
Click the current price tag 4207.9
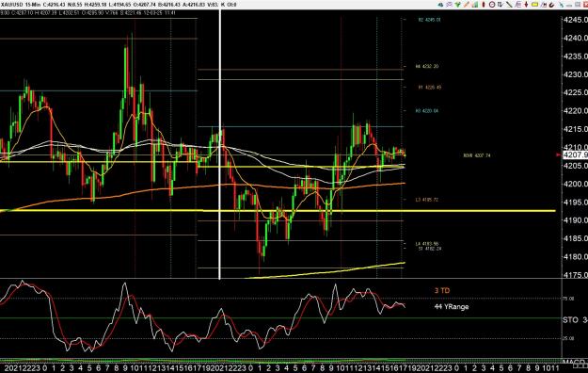click(575, 154)
